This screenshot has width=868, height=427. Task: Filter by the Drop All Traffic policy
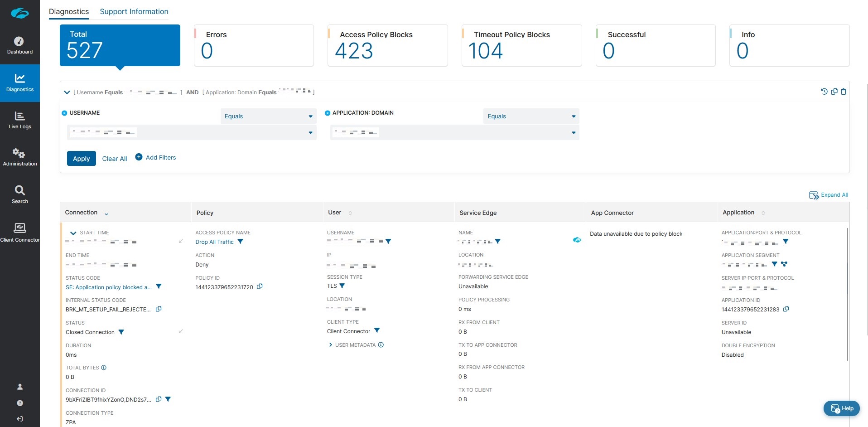[x=241, y=242]
